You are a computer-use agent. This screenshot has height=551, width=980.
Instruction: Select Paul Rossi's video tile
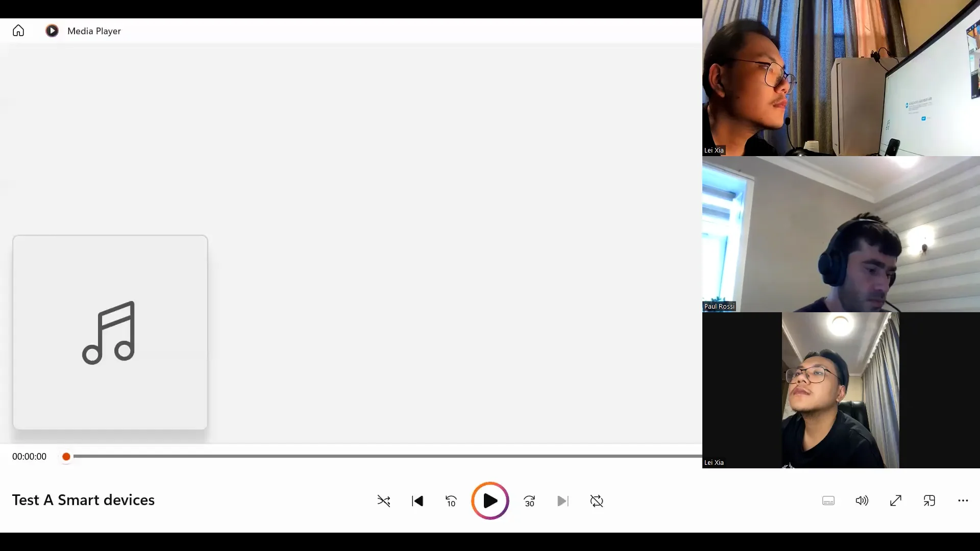click(x=841, y=234)
